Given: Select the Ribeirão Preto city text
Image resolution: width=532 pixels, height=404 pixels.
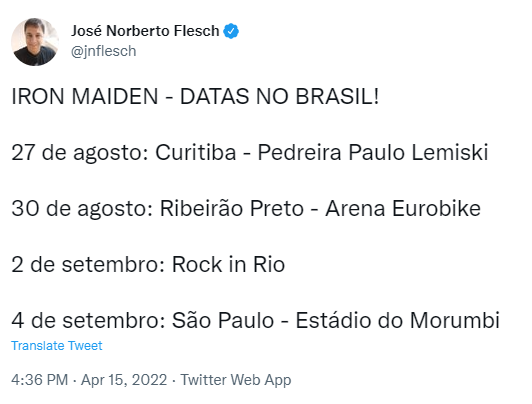Looking at the screenshot, I should coord(232,208).
